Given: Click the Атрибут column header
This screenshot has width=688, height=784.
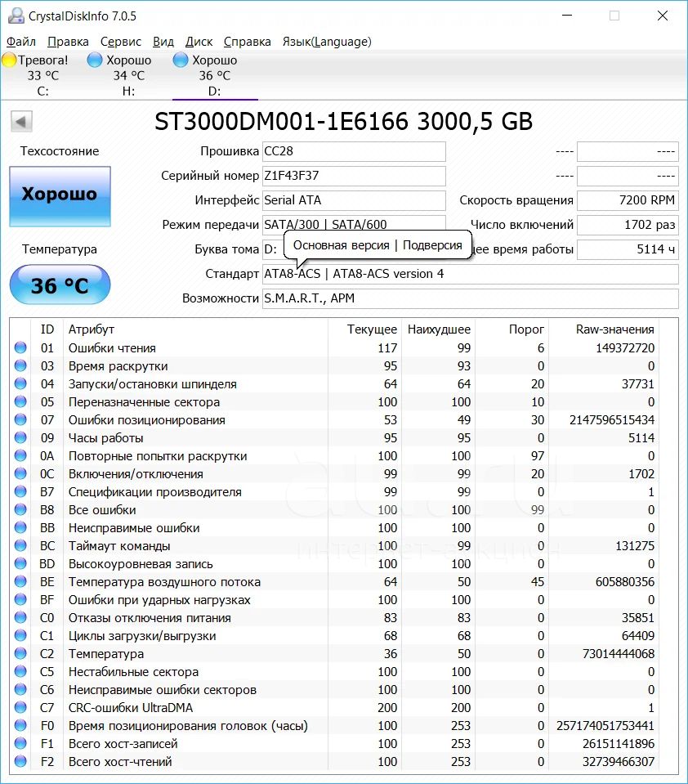Looking at the screenshot, I should pos(196,329).
